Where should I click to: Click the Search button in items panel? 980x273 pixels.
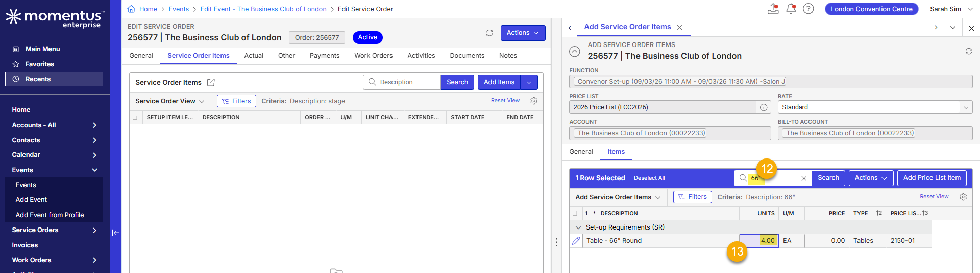(x=828, y=178)
